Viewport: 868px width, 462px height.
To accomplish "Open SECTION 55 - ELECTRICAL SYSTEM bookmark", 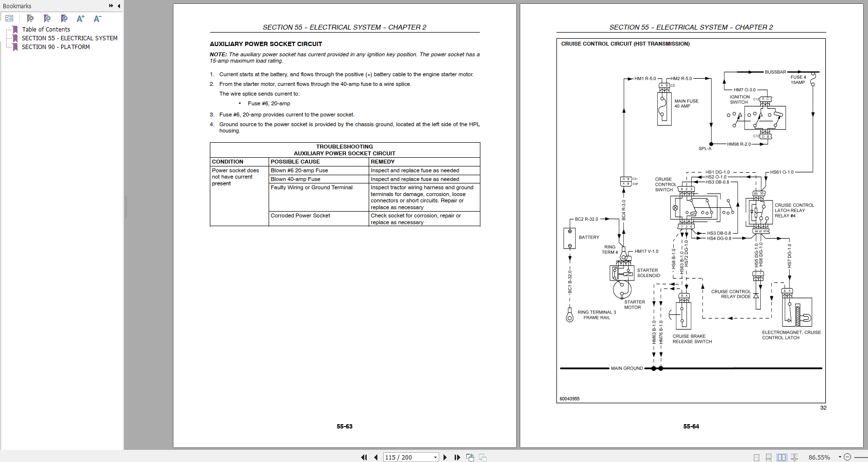I will click(69, 38).
